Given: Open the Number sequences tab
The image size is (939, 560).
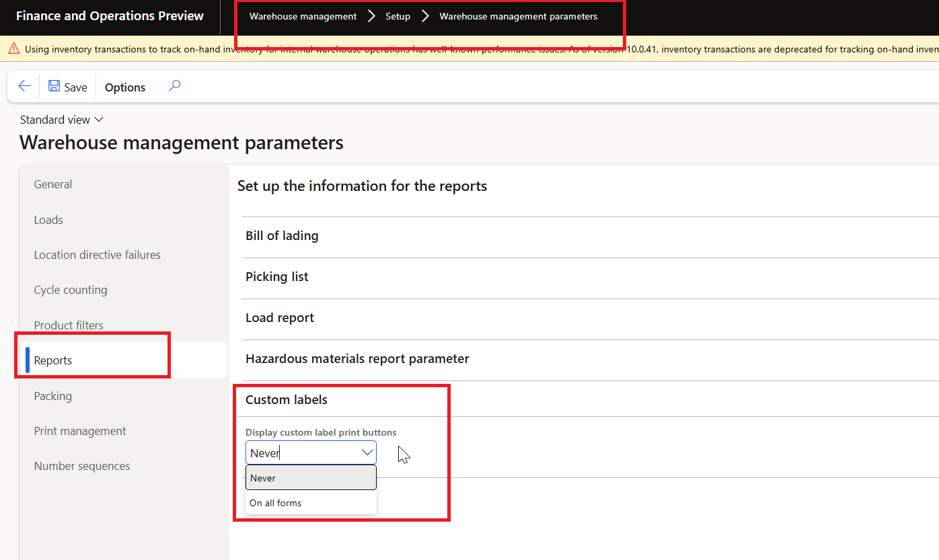Looking at the screenshot, I should tap(82, 466).
